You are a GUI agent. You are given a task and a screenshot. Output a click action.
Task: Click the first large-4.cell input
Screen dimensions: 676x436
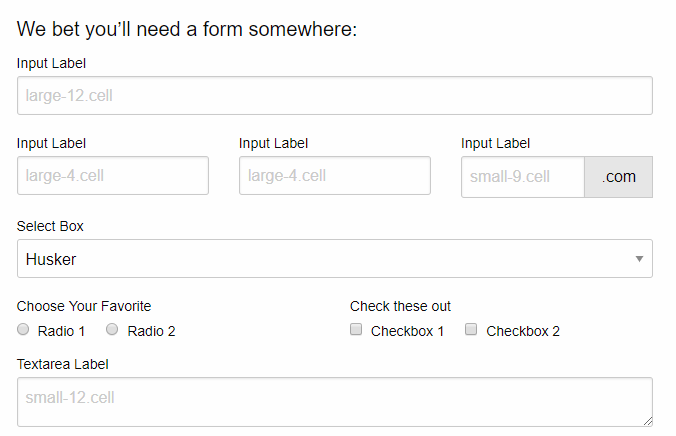112,176
